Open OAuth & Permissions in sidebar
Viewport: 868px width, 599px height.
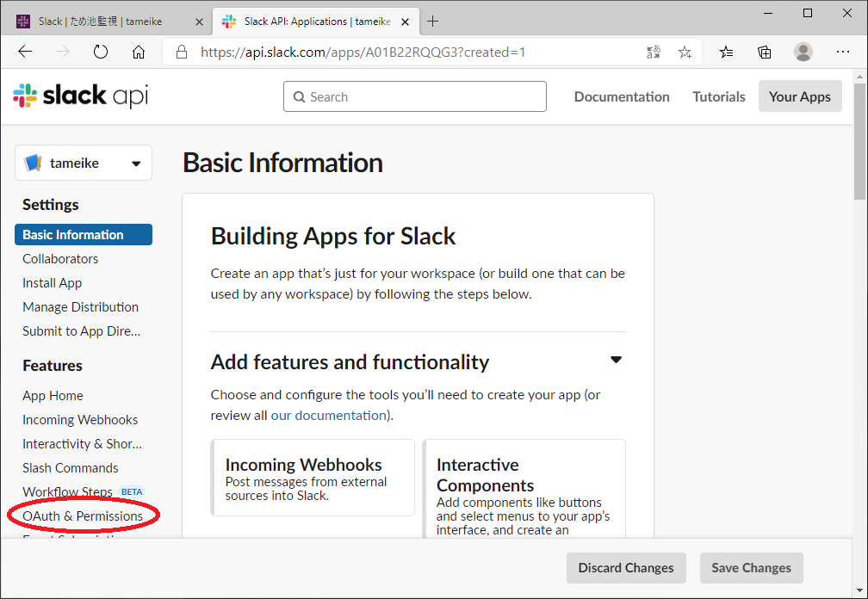[x=83, y=516]
